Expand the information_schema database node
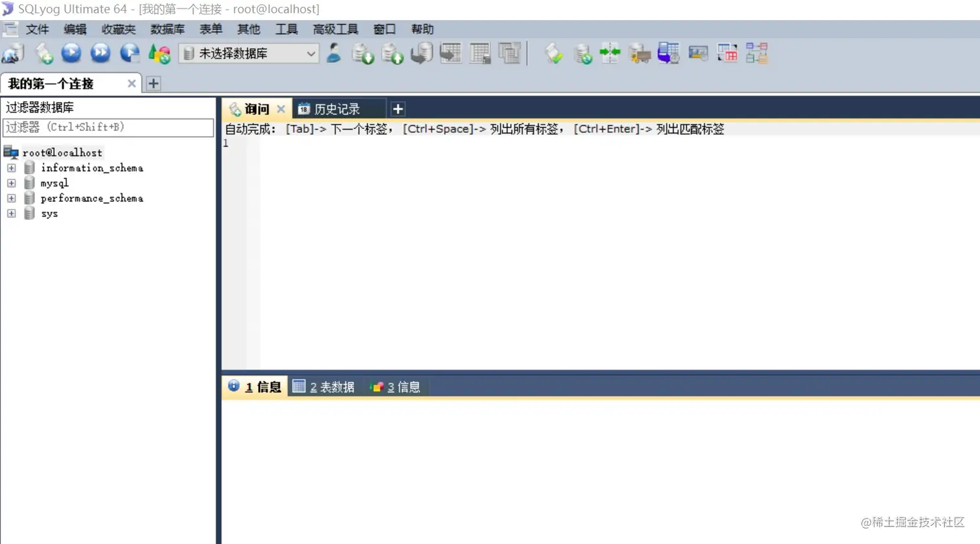The height and width of the screenshot is (544, 980). [x=11, y=168]
